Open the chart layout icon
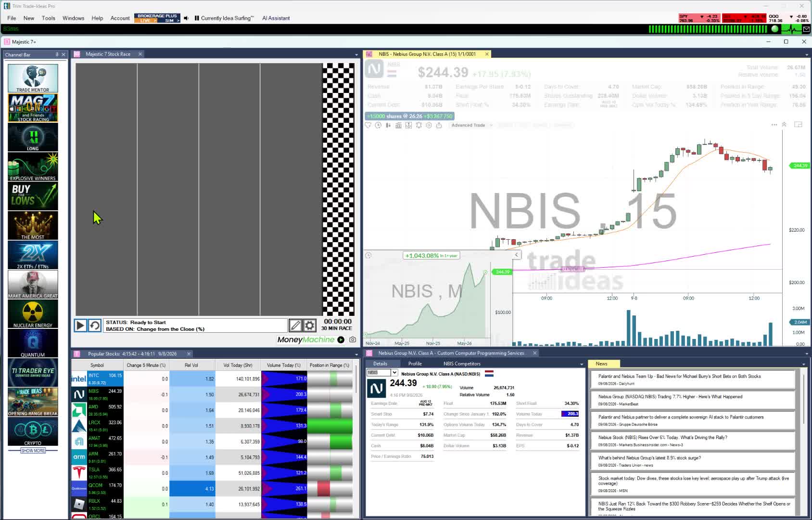Image resolution: width=812 pixels, height=520 pixels. (x=798, y=125)
